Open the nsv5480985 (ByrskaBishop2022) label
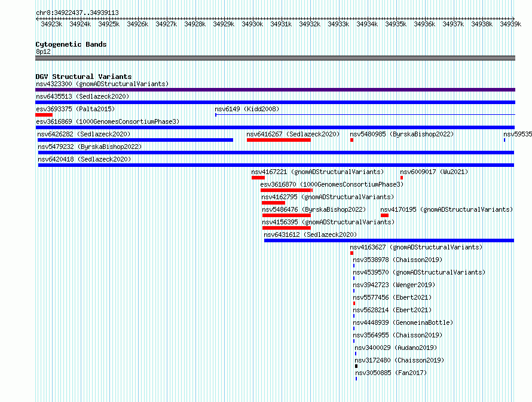The width and height of the screenshot is (532, 402). click(402, 134)
